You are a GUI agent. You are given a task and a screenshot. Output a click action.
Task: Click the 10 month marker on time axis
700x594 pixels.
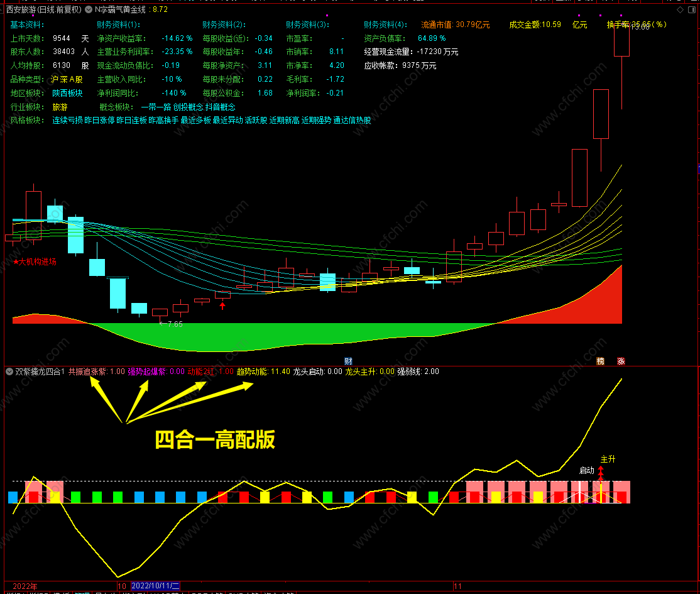pyautogui.click(x=122, y=586)
